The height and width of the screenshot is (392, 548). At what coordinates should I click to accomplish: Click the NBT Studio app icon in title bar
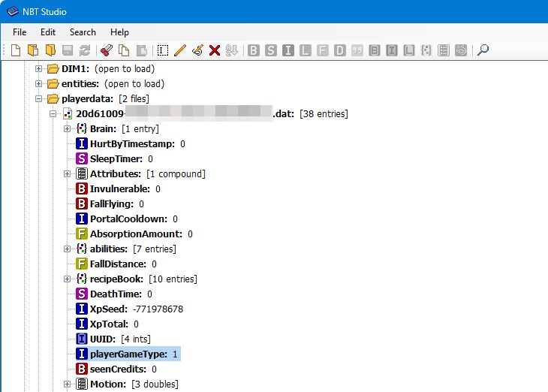click(x=12, y=11)
